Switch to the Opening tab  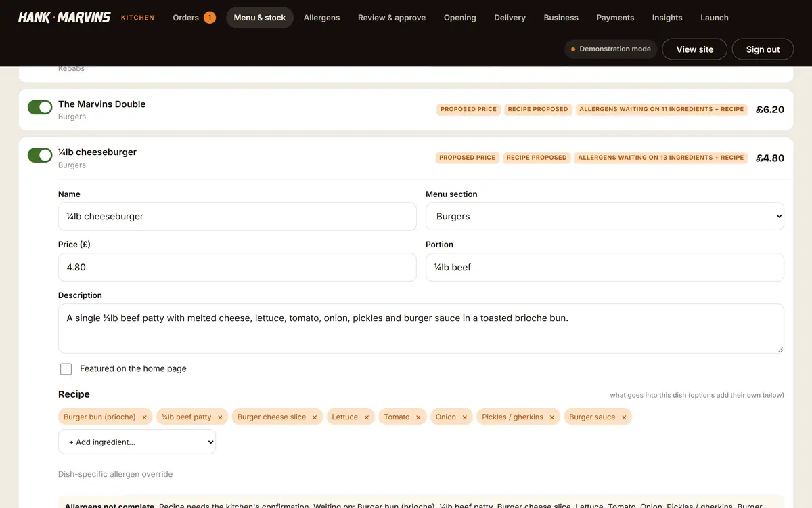(460, 18)
